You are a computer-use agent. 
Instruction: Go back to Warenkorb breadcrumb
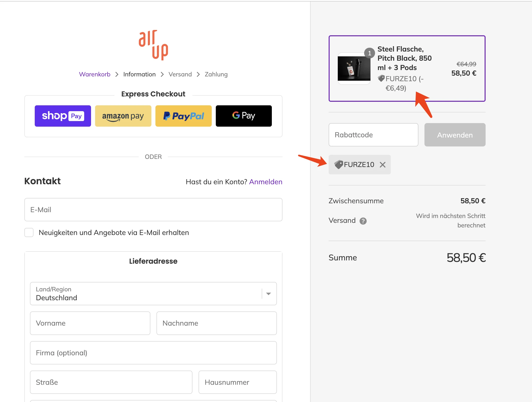click(x=95, y=74)
